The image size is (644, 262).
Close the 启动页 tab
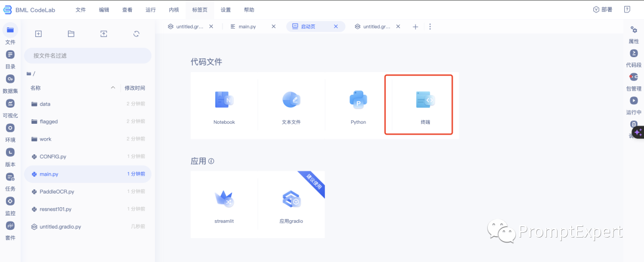click(x=336, y=27)
